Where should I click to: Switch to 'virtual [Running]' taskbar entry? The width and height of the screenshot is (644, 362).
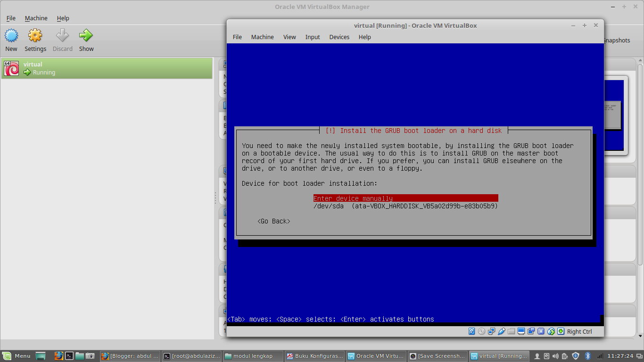[x=499, y=356]
